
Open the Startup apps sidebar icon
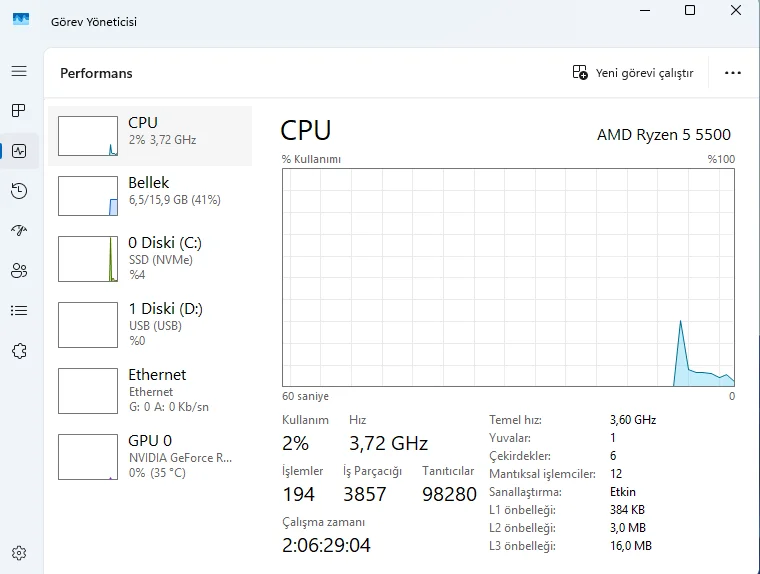point(19,230)
